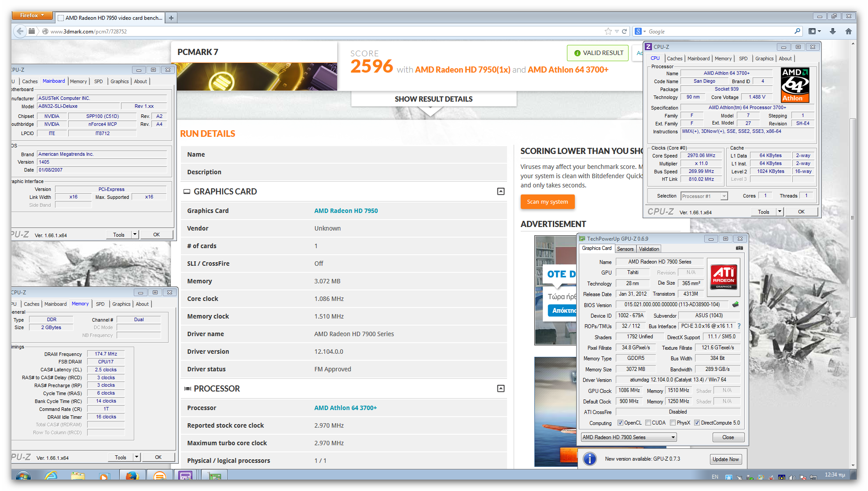Open AMD Radeon HD 7950 graphics card link
Image resolution: width=868 pixels, height=491 pixels.
(x=346, y=211)
